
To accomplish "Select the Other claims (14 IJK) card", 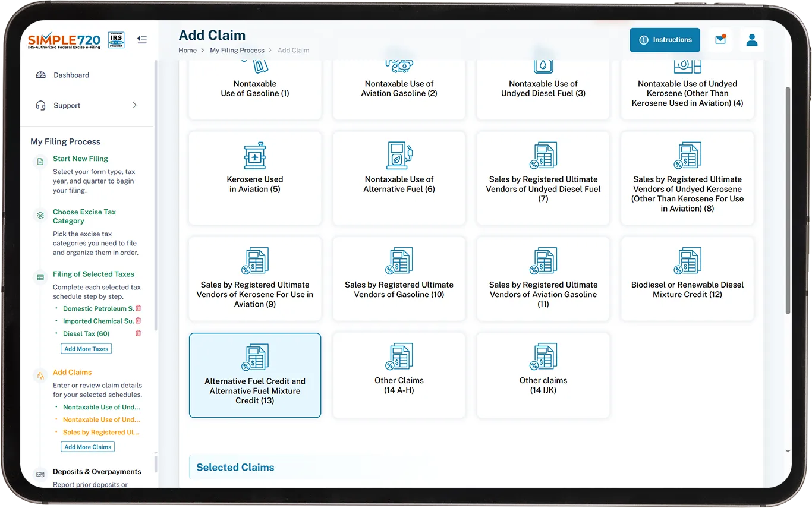I will [543, 376].
